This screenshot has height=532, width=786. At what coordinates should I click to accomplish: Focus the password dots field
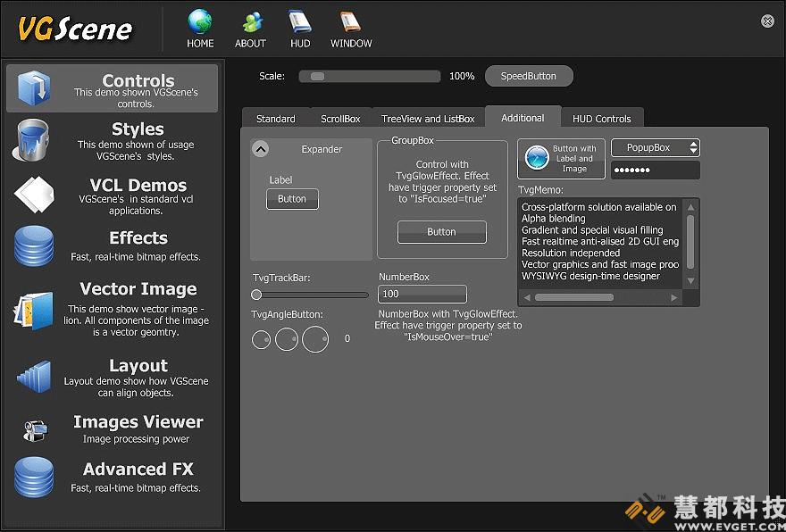click(x=656, y=170)
